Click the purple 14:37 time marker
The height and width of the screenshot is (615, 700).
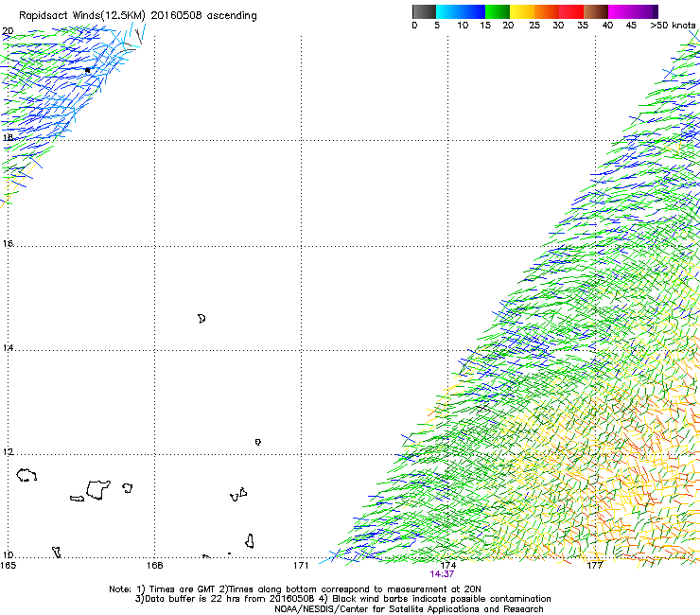pos(442,574)
